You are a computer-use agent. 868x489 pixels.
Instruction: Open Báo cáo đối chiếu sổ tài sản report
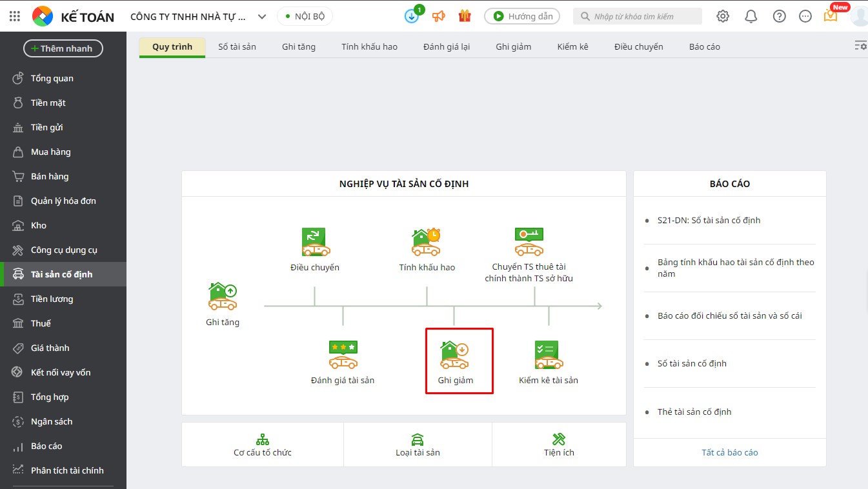730,315
